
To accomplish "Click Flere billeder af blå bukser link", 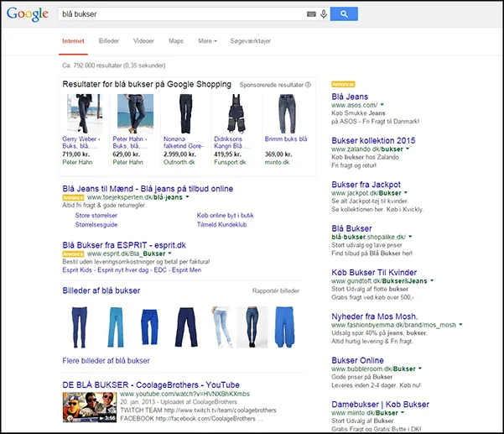I will click(x=106, y=361).
